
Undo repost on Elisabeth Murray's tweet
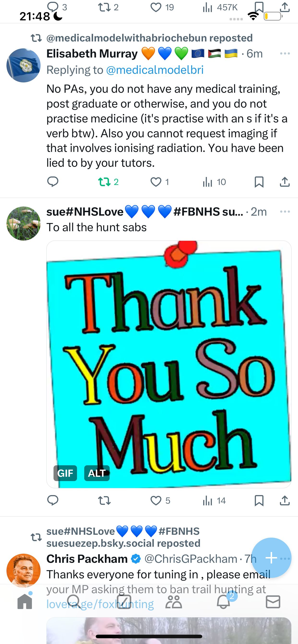(108, 182)
